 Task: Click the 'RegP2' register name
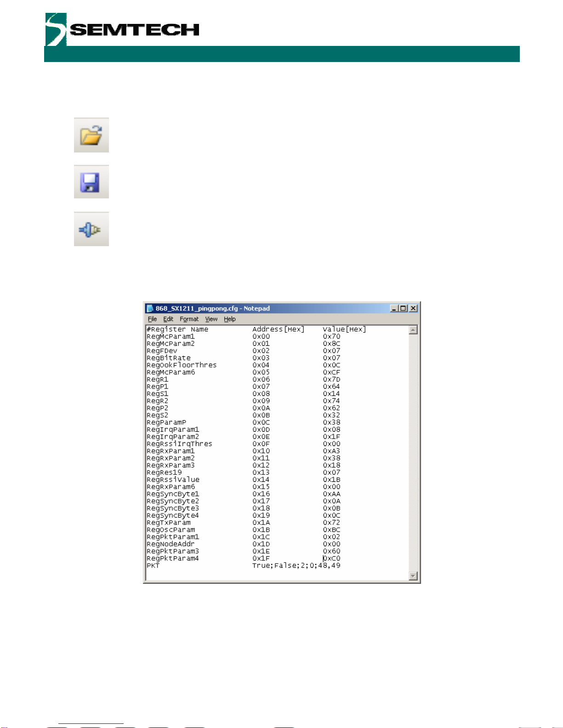point(158,408)
